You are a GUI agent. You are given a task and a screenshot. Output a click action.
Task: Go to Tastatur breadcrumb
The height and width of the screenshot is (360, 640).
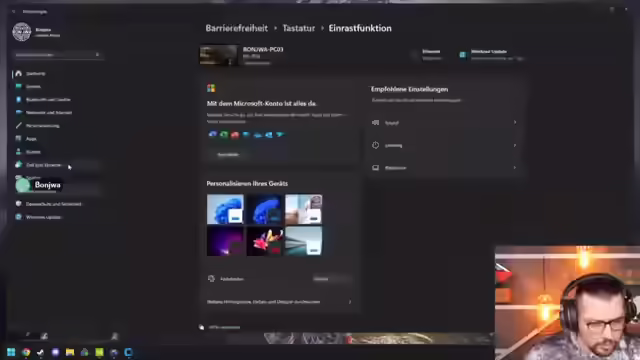pos(299,28)
